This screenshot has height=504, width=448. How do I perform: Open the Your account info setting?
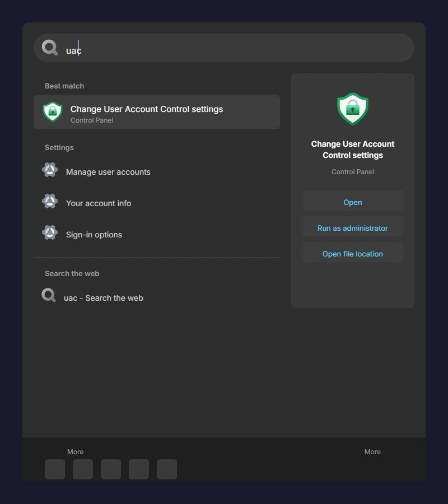pos(99,203)
